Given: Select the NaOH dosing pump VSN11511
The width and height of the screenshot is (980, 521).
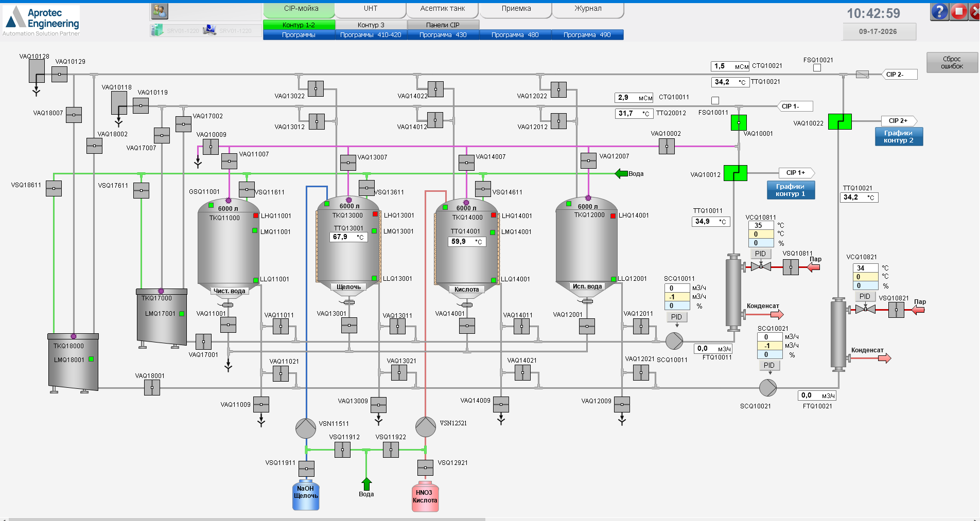Looking at the screenshot, I should click(x=306, y=428).
